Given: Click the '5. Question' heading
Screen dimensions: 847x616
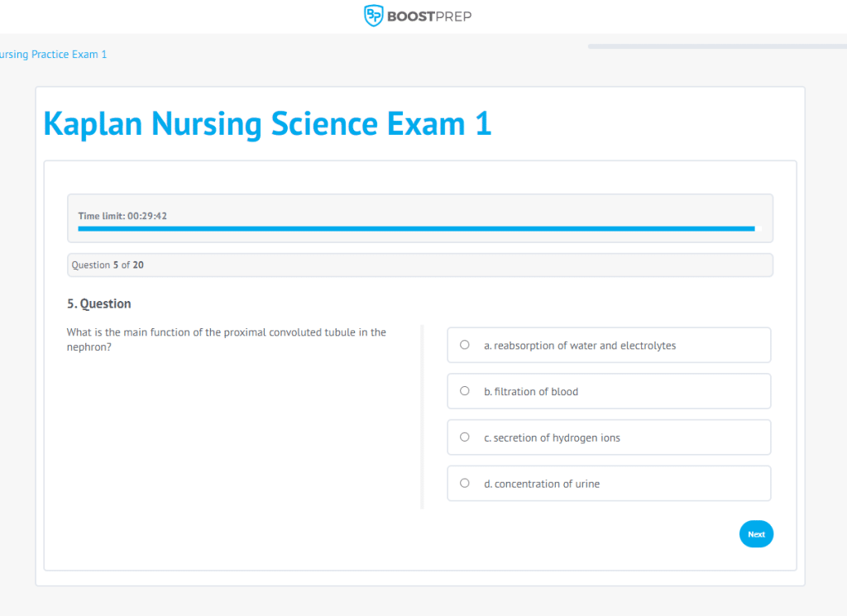Looking at the screenshot, I should coord(98,303).
